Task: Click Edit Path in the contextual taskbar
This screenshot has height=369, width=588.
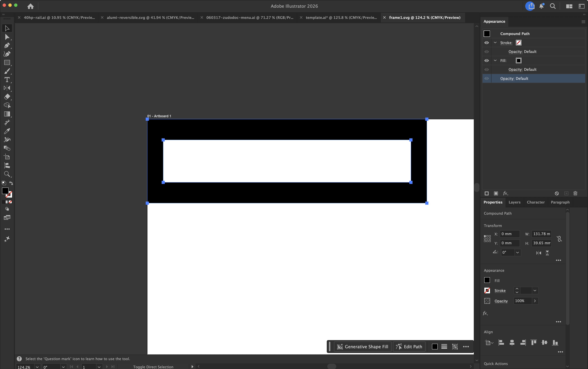Action: (x=409, y=346)
